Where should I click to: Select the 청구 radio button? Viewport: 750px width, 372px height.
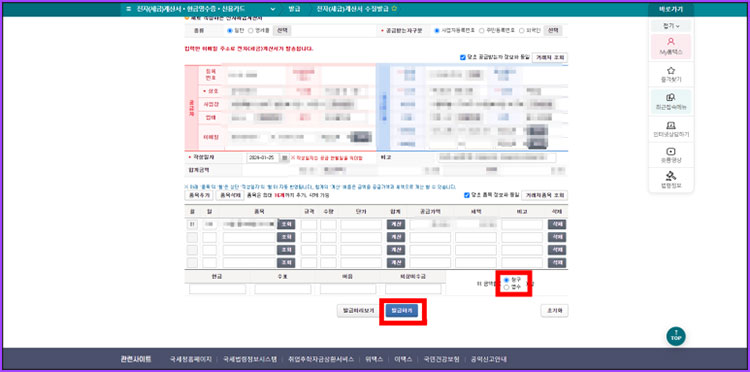(x=507, y=280)
